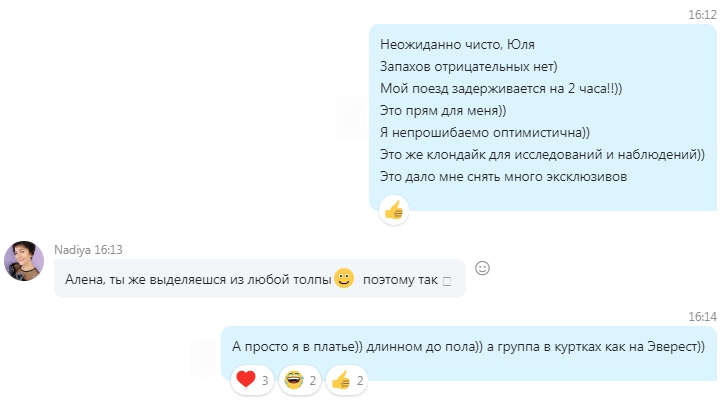
Task: Click the line 'Запахов отрицательных нет)'
Action: [x=469, y=67]
